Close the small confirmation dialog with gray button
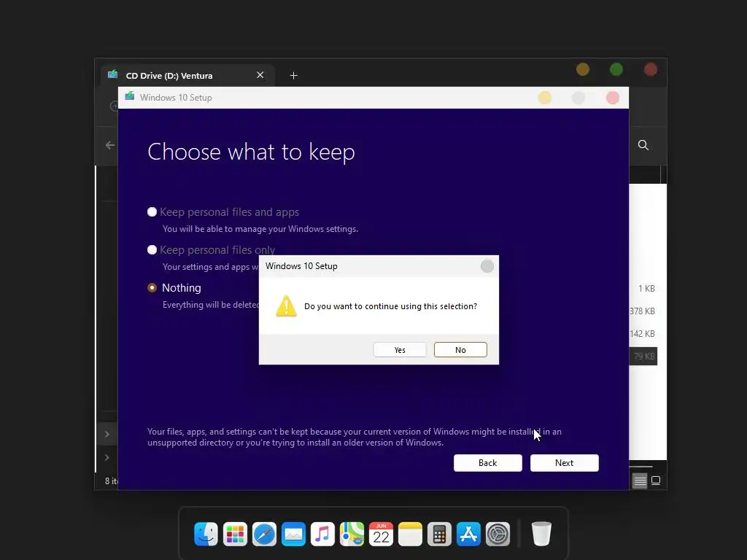Viewport: 747px width, 560px height. click(487, 266)
